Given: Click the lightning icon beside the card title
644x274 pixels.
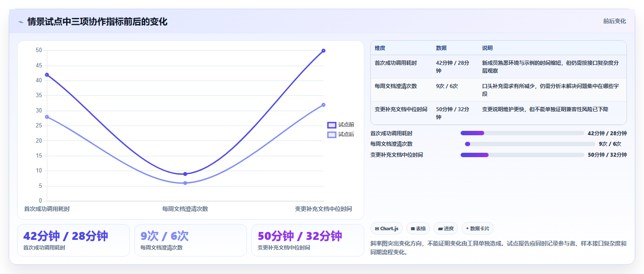Looking at the screenshot, I should click(21, 22).
